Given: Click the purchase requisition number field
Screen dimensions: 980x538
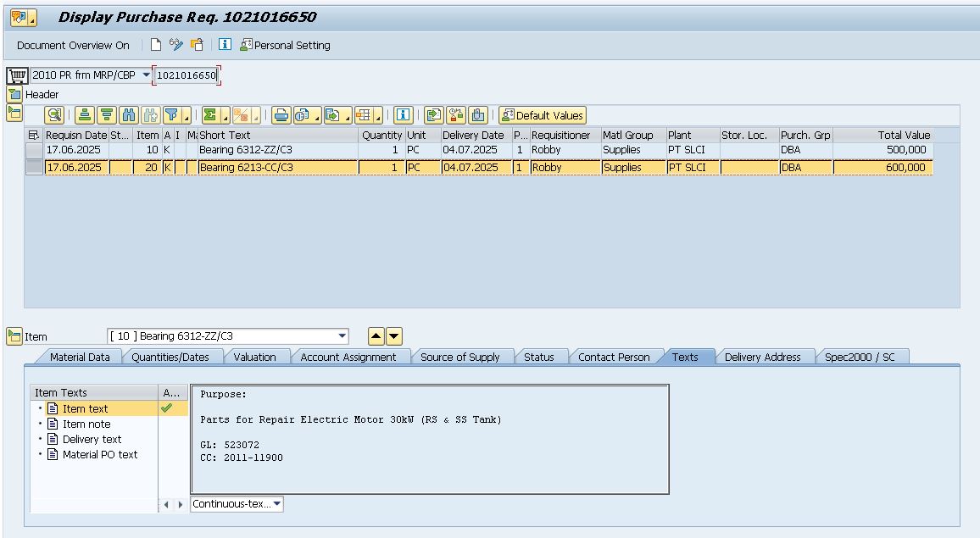Looking at the screenshot, I should (x=187, y=75).
